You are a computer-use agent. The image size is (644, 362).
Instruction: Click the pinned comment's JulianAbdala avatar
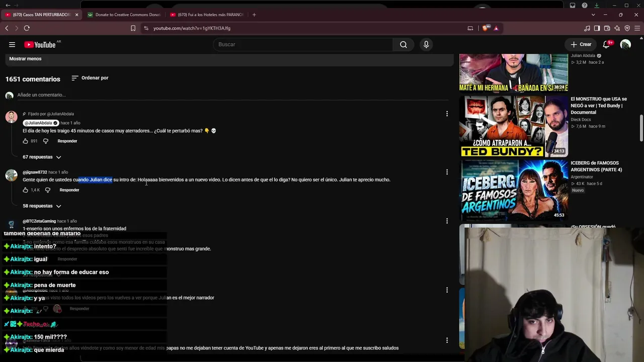click(11, 117)
